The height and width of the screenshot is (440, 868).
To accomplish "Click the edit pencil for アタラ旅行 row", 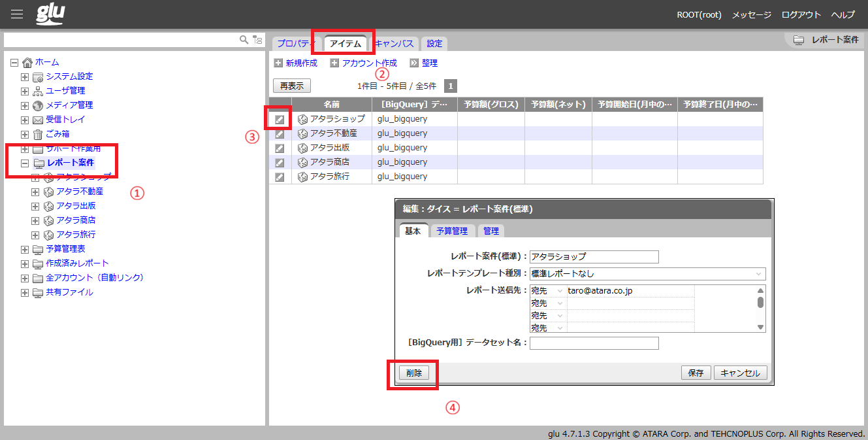I will [x=280, y=177].
